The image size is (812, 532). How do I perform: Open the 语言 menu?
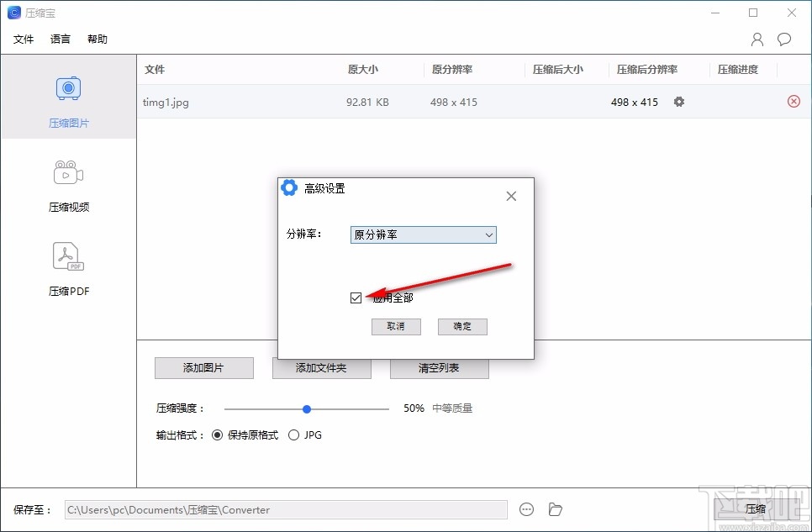pos(59,39)
